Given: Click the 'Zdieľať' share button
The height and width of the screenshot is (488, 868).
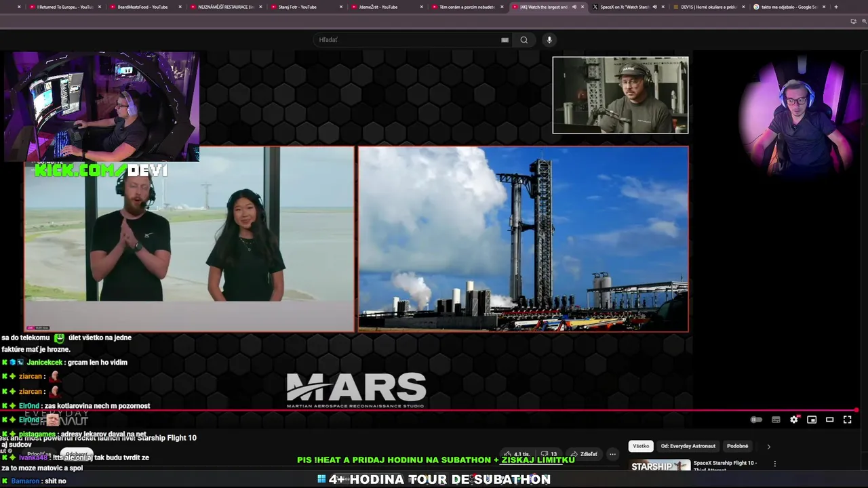Looking at the screenshot, I should tap(585, 454).
